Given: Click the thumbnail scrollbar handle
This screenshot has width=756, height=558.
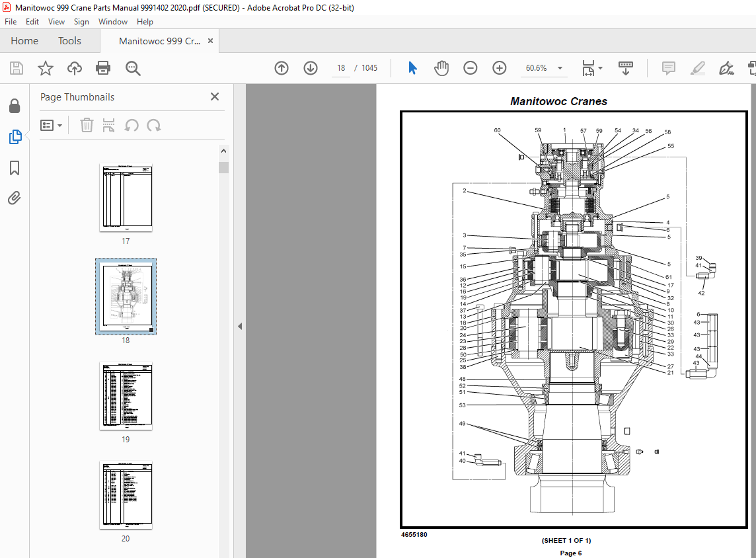Looking at the screenshot, I should 224,167.
